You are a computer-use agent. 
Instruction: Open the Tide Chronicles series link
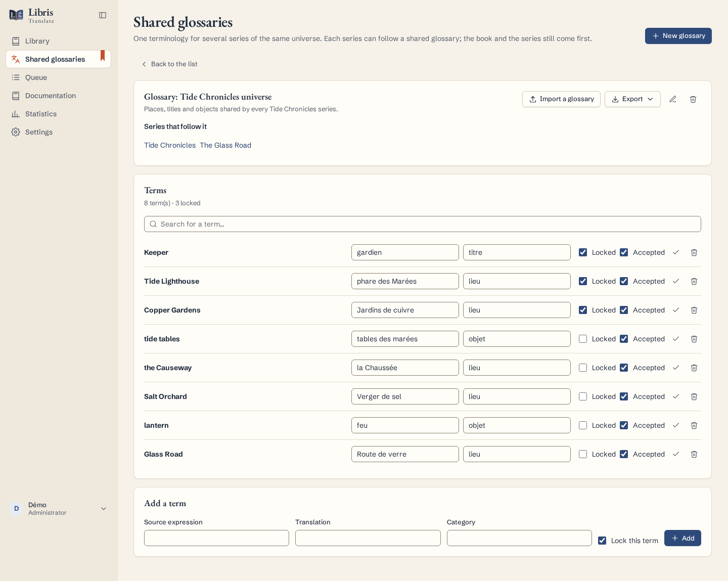click(170, 145)
